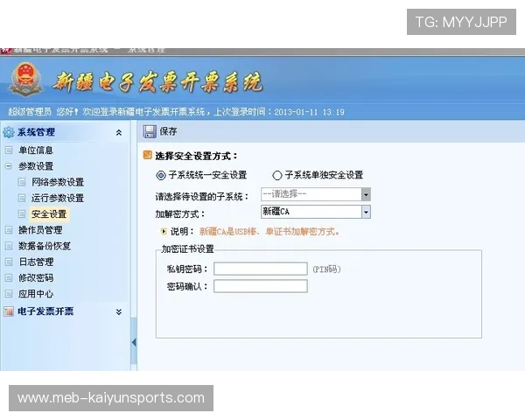The height and width of the screenshot is (420, 525).
Task: Click the 超级管理员 greeting text
Action: pos(30,111)
